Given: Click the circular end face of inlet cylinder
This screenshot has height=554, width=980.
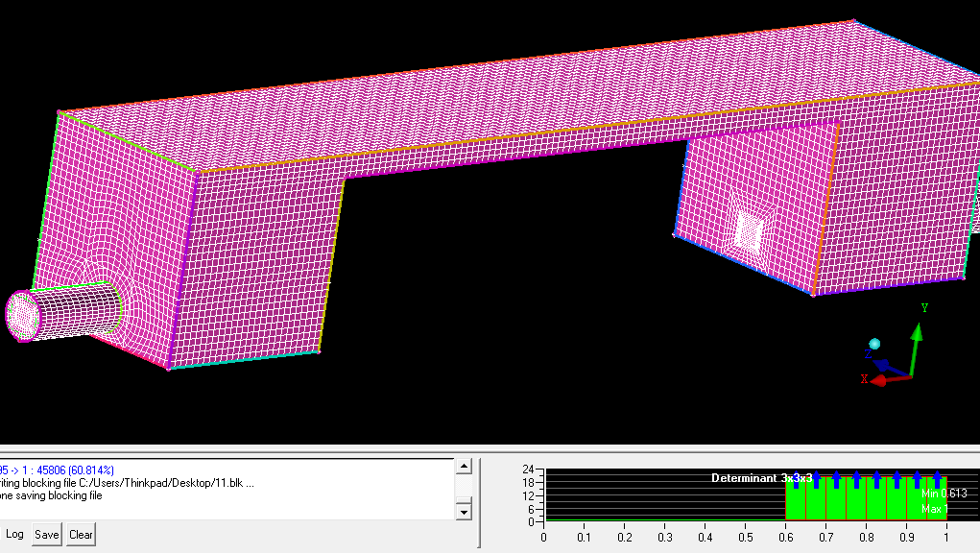Looking at the screenshot, I should tap(21, 315).
